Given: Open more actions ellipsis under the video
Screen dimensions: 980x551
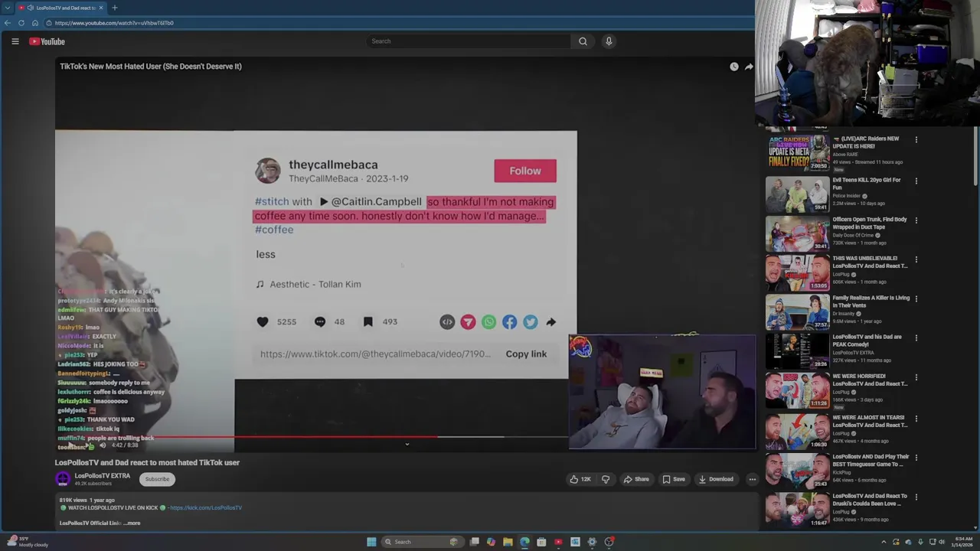Looking at the screenshot, I should (752, 479).
